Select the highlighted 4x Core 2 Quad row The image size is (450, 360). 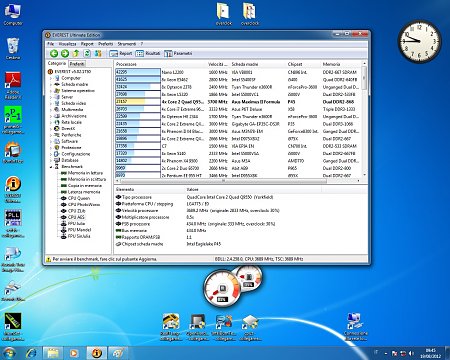click(238, 102)
